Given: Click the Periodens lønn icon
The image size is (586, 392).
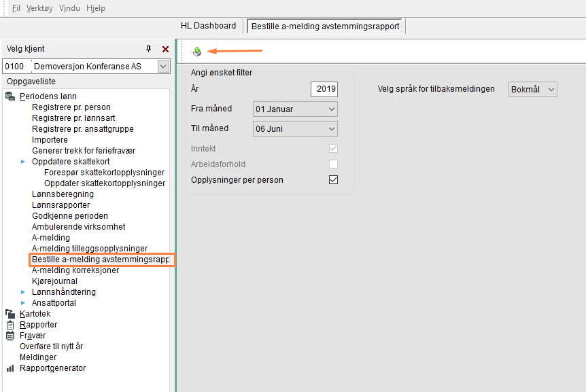Looking at the screenshot, I should (10, 96).
